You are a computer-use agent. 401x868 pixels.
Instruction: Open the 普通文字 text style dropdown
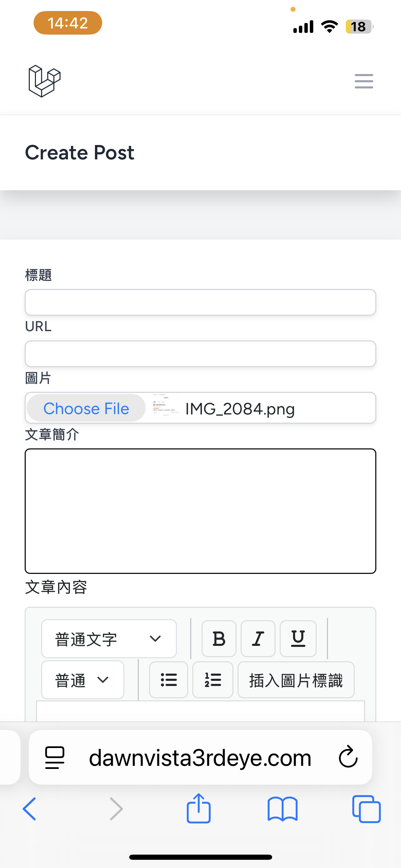[x=109, y=639]
